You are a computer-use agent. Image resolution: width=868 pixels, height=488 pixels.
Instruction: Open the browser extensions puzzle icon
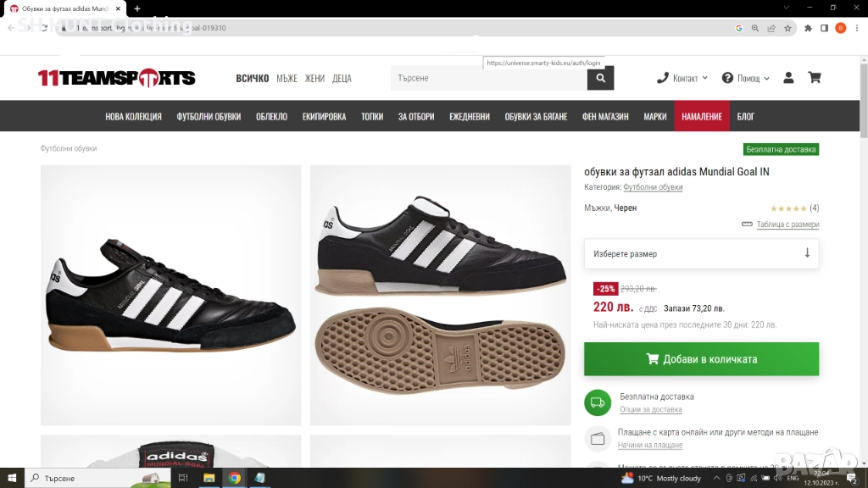point(809,28)
